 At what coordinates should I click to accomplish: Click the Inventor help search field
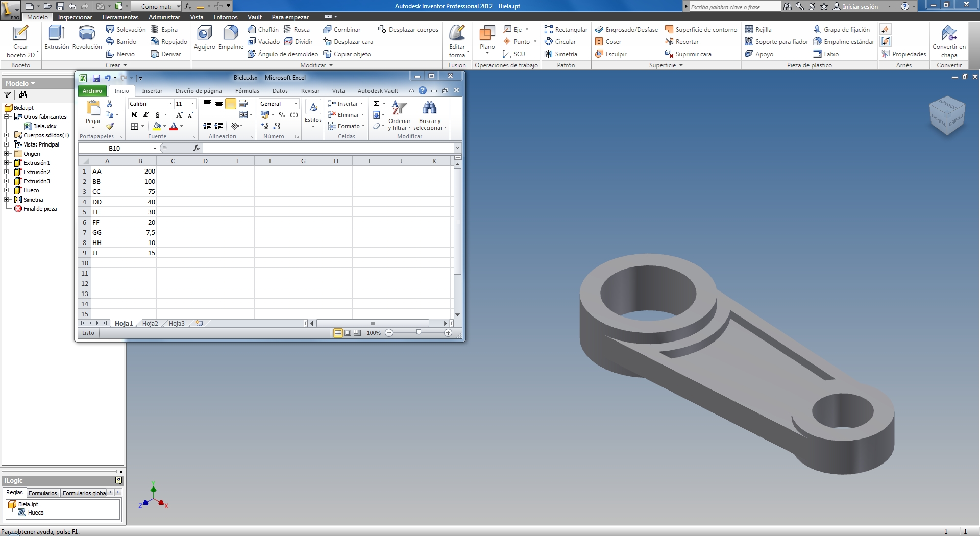[x=735, y=7]
